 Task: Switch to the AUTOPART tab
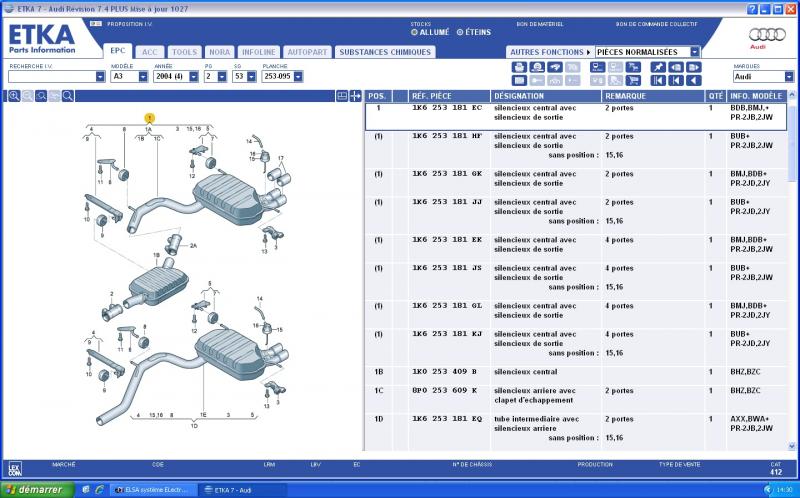tap(307, 52)
